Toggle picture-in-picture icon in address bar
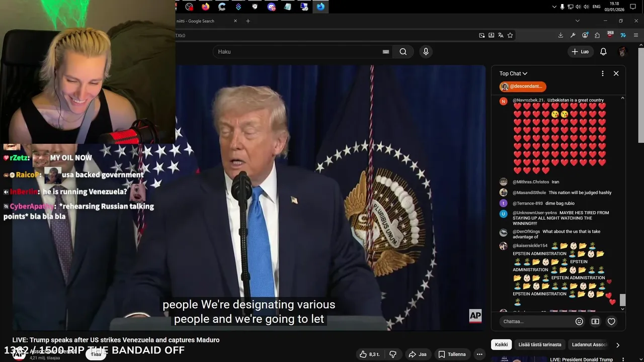Viewport: 644px width, 362px height. point(481,35)
